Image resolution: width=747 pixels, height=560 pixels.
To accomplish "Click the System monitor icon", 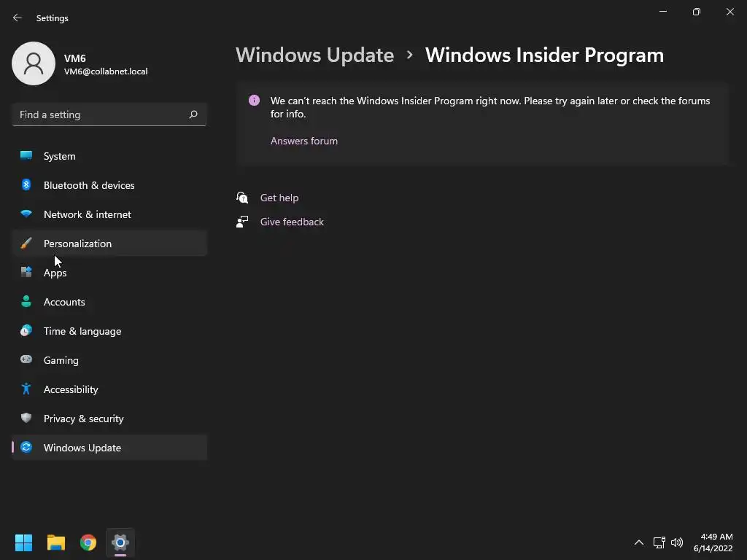I will pos(26,155).
